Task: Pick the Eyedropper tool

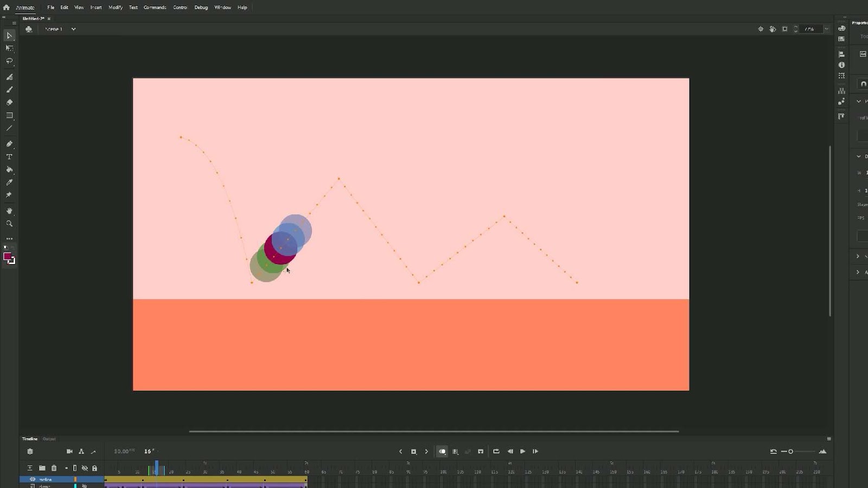Action: [x=9, y=182]
